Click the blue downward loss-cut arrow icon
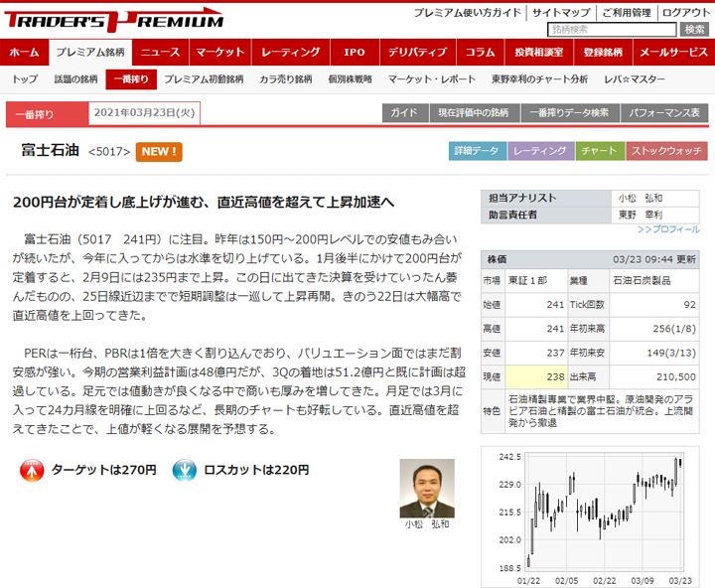 (185, 471)
